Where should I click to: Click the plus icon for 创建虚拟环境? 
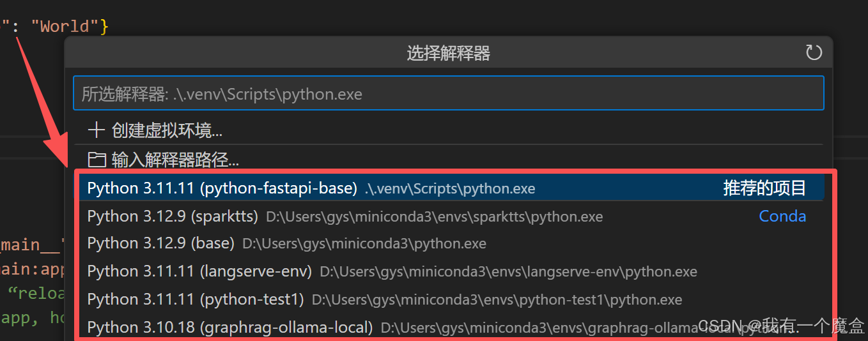click(x=96, y=131)
